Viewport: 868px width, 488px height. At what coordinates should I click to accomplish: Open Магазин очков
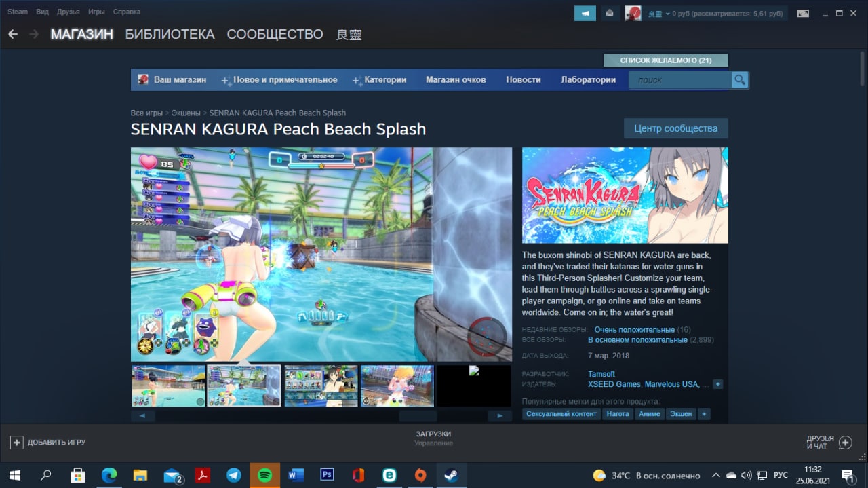pyautogui.click(x=456, y=80)
